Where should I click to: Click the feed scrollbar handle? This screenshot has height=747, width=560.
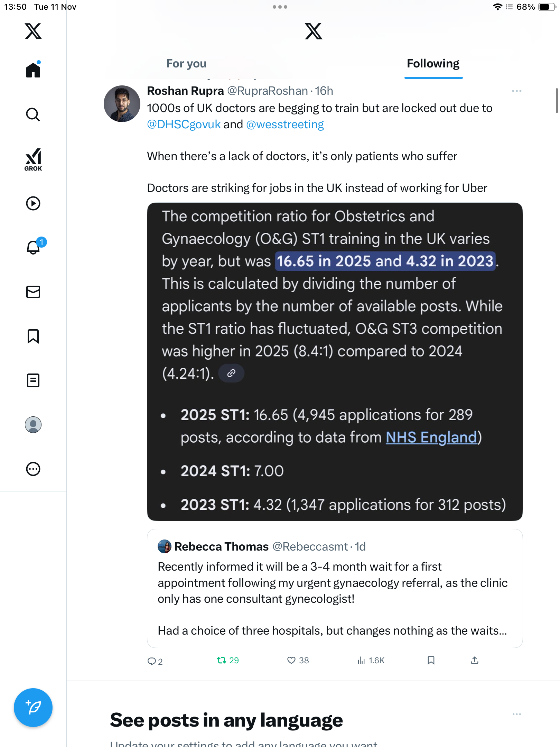point(557,101)
